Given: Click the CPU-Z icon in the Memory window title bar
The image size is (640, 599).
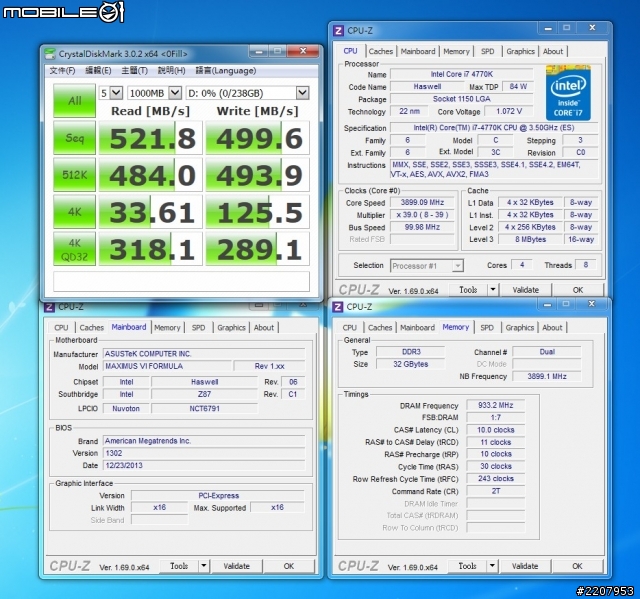Looking at the screenshot, I should coord(338,306).
